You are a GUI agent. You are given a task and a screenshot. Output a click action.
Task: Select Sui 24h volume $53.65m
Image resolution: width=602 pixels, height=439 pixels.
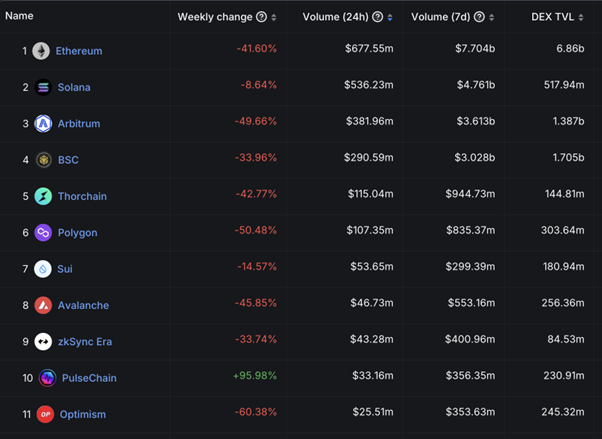tap(372, 267)
